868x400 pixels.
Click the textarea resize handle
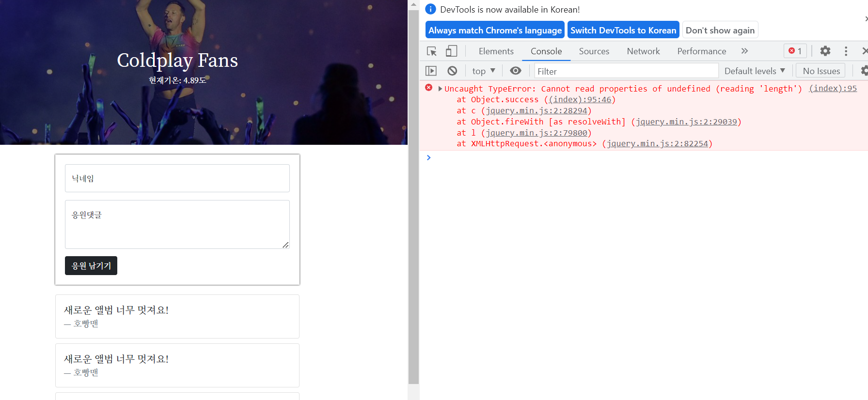[x=286, y=245]
